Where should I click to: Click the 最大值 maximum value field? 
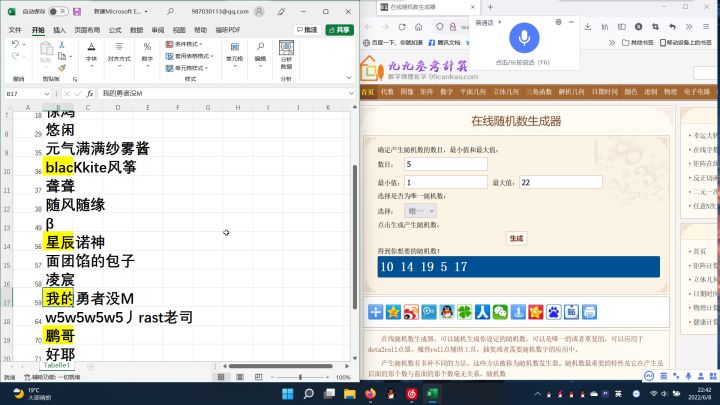[x=561, y=182]
